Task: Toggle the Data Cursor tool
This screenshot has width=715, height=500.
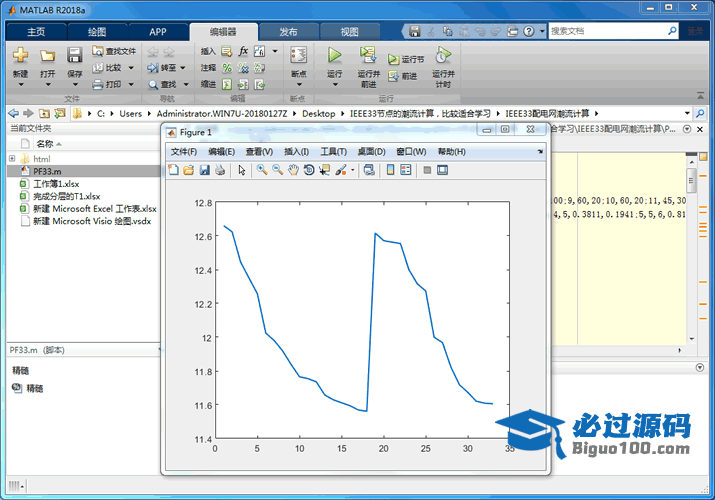Action: pos(324,170)
